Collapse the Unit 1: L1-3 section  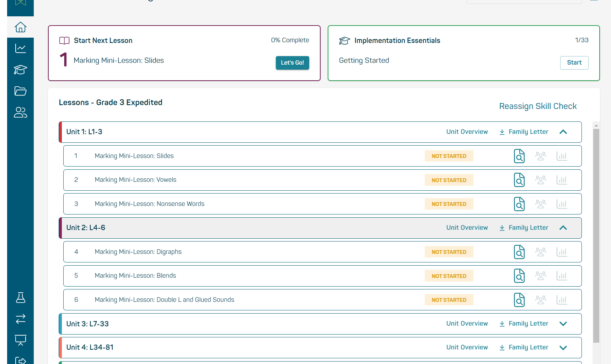click(563, 132)
